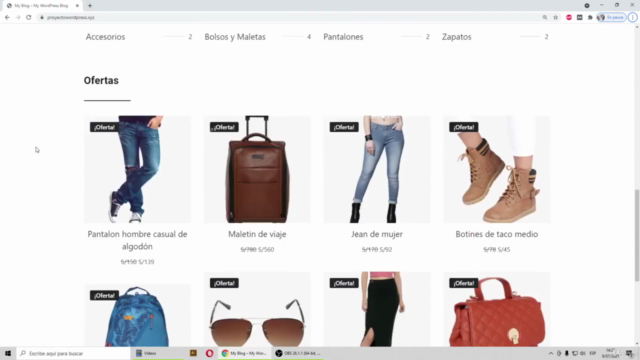The width and height of the screenshot is (640, 360).
Task: Click the microphone tray icon
Action: tap(567, 353)
